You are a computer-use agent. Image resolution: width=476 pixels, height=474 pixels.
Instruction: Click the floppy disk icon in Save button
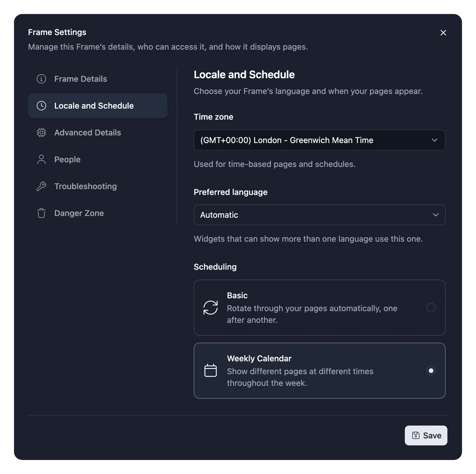[416, 435]
